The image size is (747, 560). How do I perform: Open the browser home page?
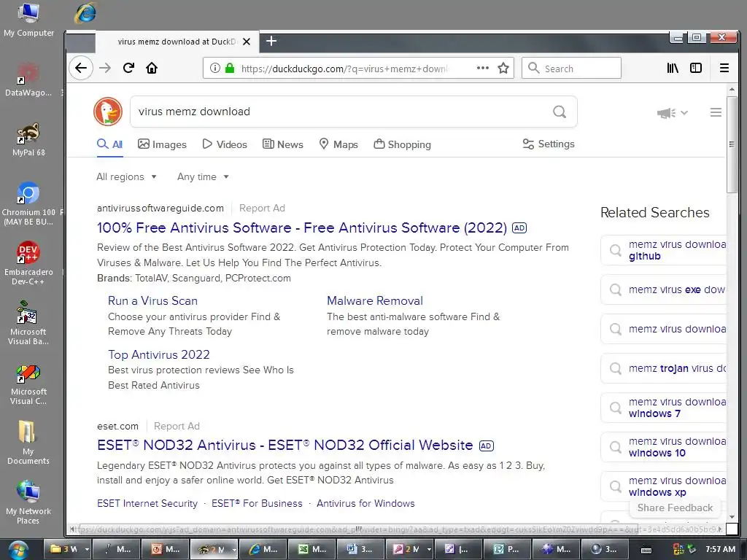coord(152,68)
